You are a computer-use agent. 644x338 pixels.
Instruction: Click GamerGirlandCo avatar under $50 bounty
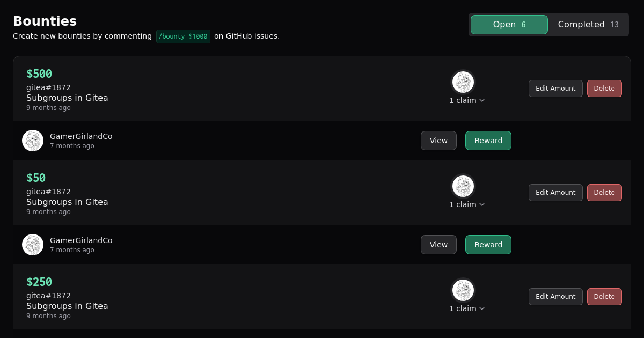pyautogui.click(x=33, y=245)
